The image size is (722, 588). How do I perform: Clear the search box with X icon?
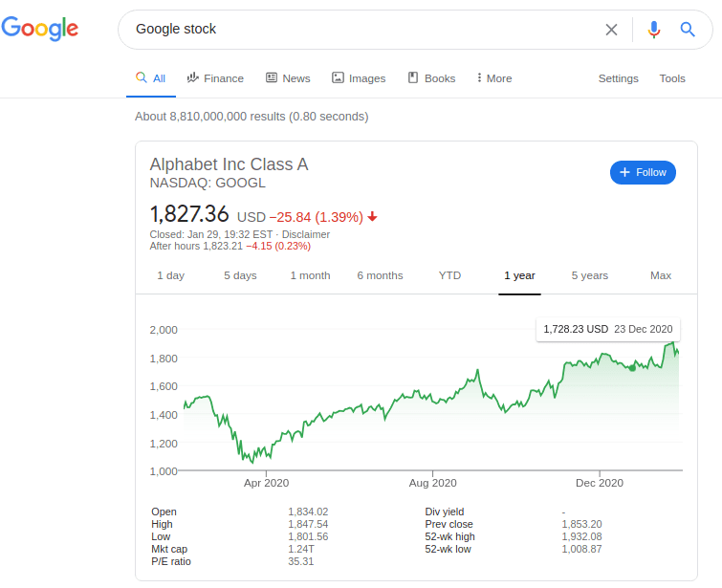tap(611, 30)
